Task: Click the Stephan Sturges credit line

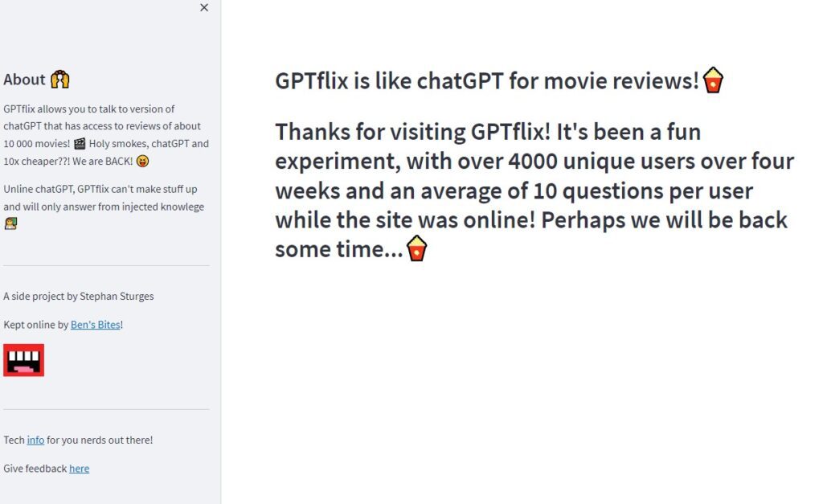Action: 79,296
